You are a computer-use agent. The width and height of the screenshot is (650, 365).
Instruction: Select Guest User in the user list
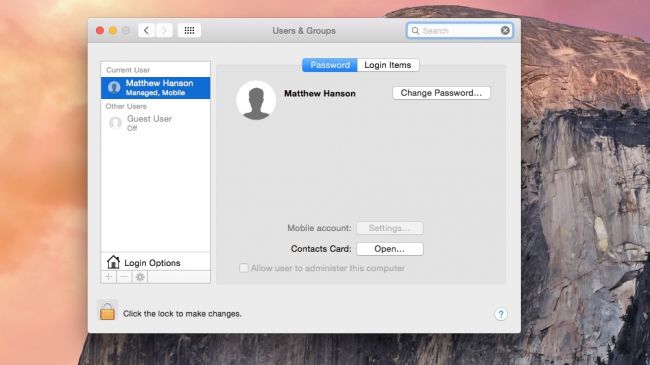pyautogui.click(x=155, y=123)
